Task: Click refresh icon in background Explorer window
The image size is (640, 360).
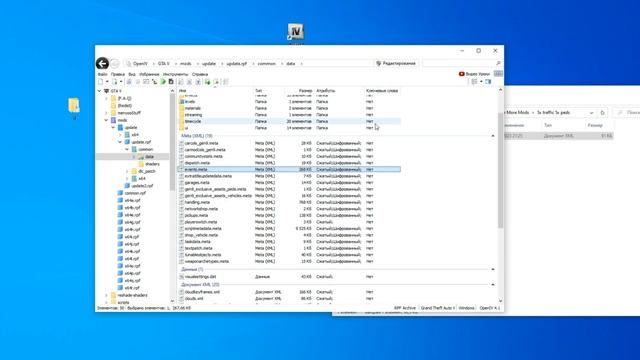Action: click(602, 112)
